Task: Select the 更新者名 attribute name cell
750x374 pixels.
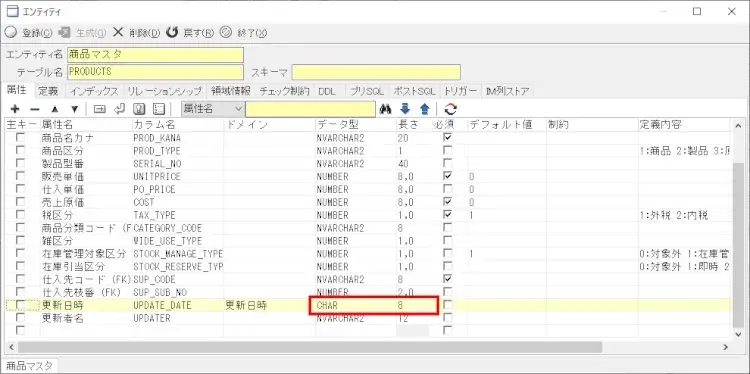Action: [86, 318]
